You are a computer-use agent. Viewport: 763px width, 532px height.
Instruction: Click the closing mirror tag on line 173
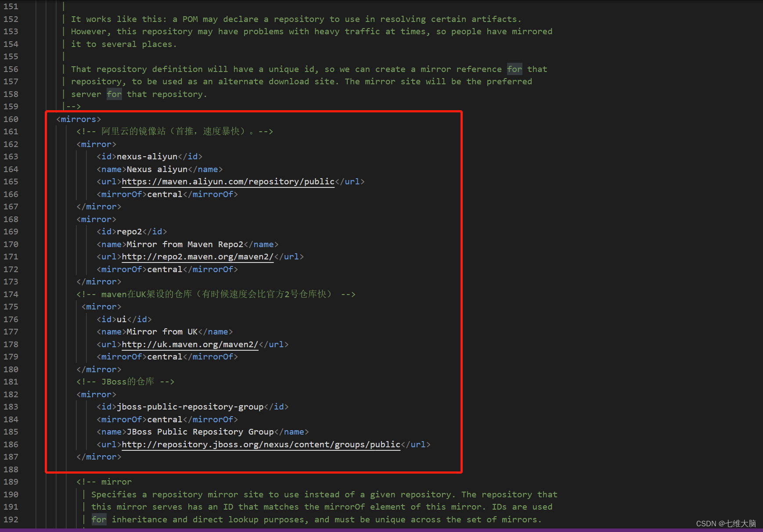click(x=99, y=282)
